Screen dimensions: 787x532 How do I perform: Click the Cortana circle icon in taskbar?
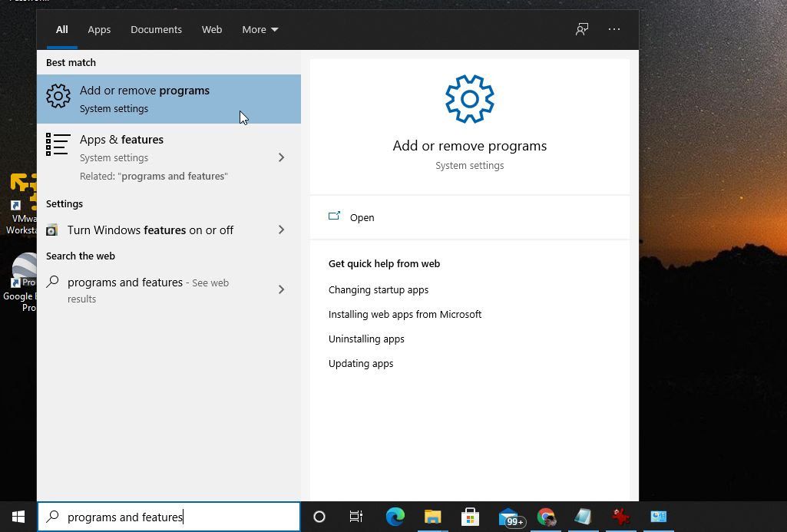[x=319, y=517]
